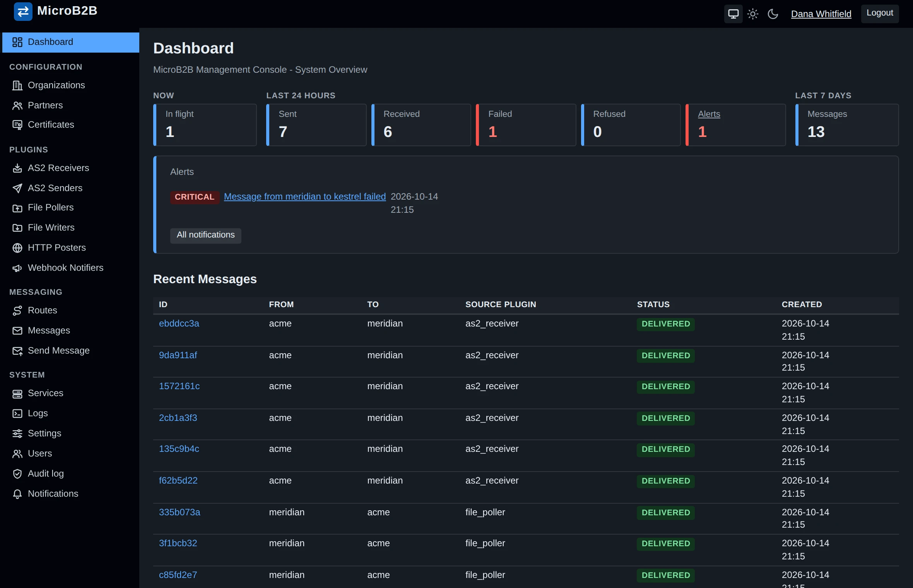Click the File Pollers folder icon

pos(17,208)
